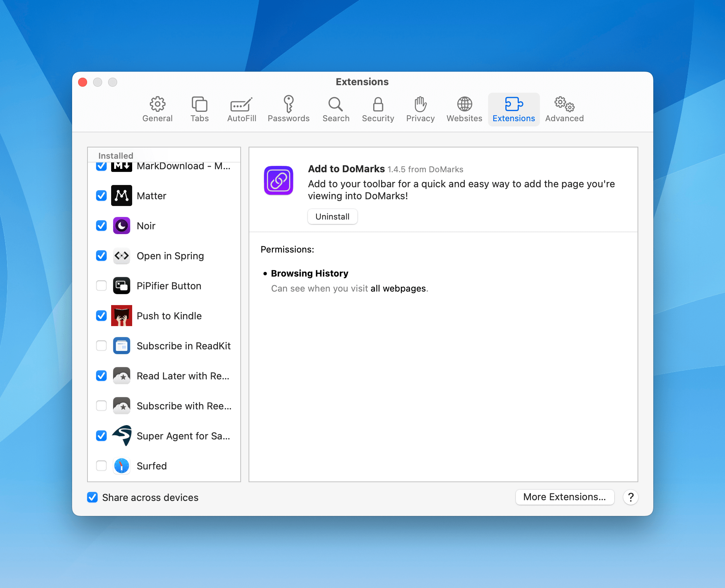Select the Noir extension name

[146, 226]
